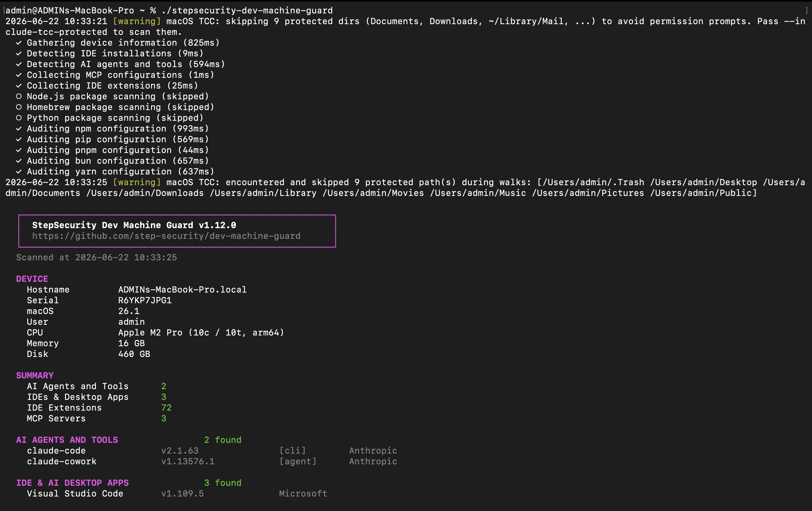Click the typed command ./stepsecurity-dev-machine-guard
The width and height of the screenshot is (812, 511).
click(x=247, y=10)
